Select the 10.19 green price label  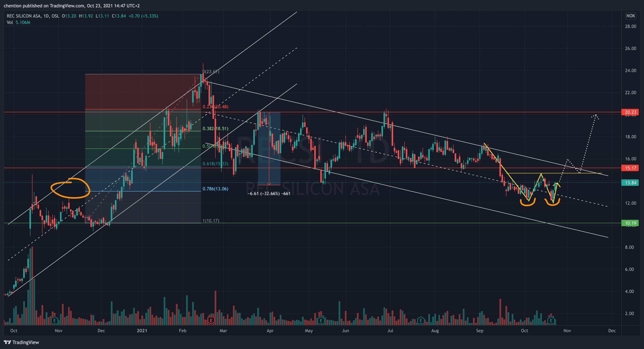tap(630, 223)
